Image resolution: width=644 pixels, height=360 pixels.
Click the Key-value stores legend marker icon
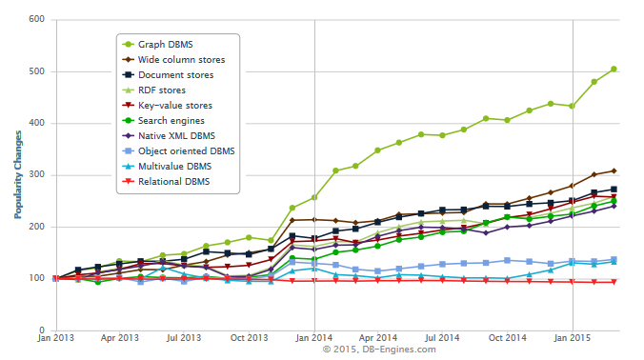pos(129,105)
